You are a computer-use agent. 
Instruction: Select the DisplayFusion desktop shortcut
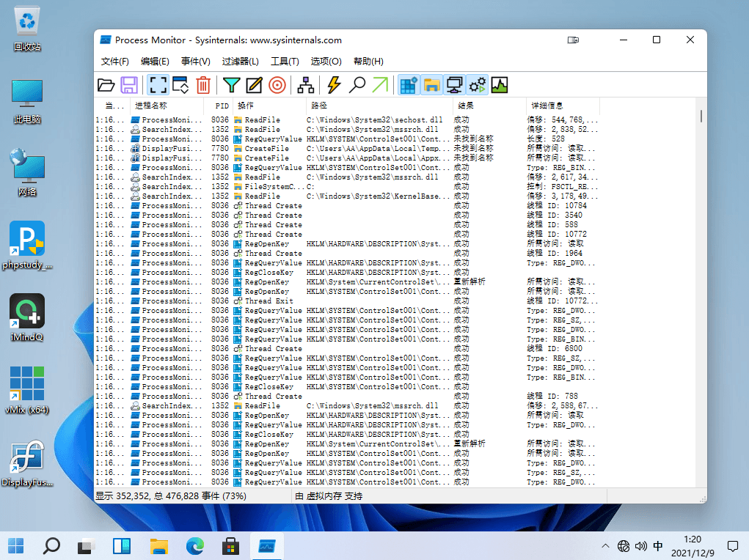[x=27, y=463]
